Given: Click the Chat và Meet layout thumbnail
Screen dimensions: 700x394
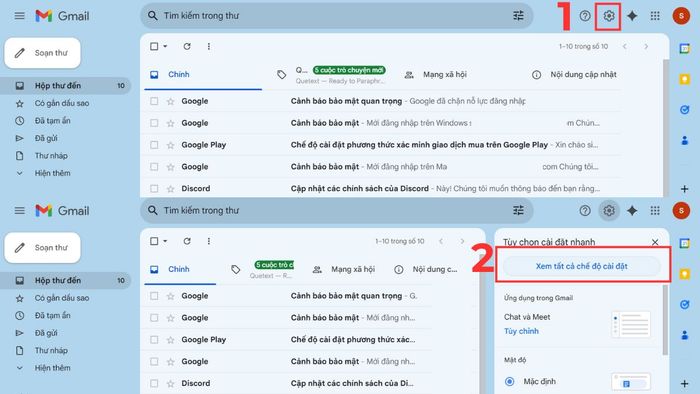Looking at the screenshot, I should (x=631, y=324).
